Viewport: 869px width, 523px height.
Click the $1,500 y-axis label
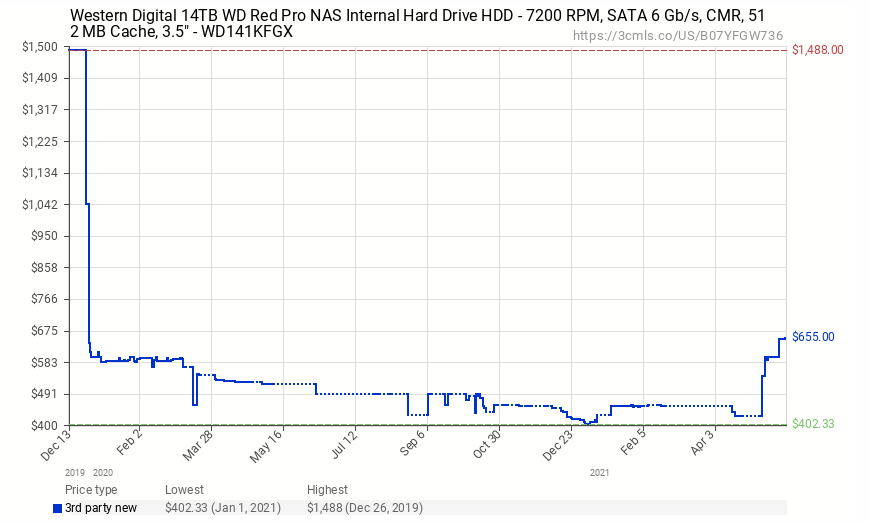tap(40, 47)
